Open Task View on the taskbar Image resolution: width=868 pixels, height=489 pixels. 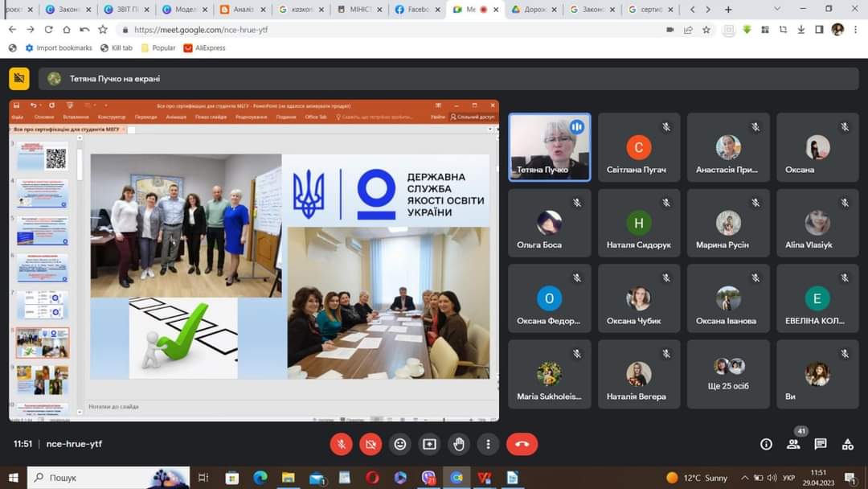[x=203, y=478]
